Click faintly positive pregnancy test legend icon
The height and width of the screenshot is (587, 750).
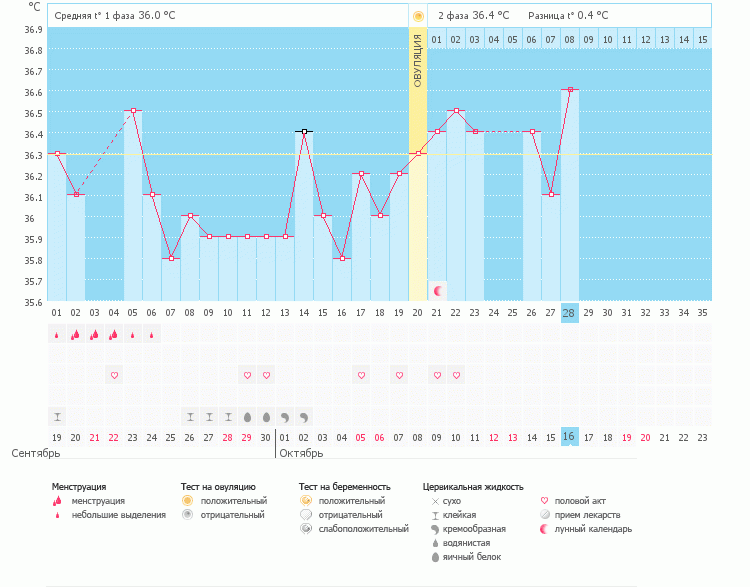306,528
